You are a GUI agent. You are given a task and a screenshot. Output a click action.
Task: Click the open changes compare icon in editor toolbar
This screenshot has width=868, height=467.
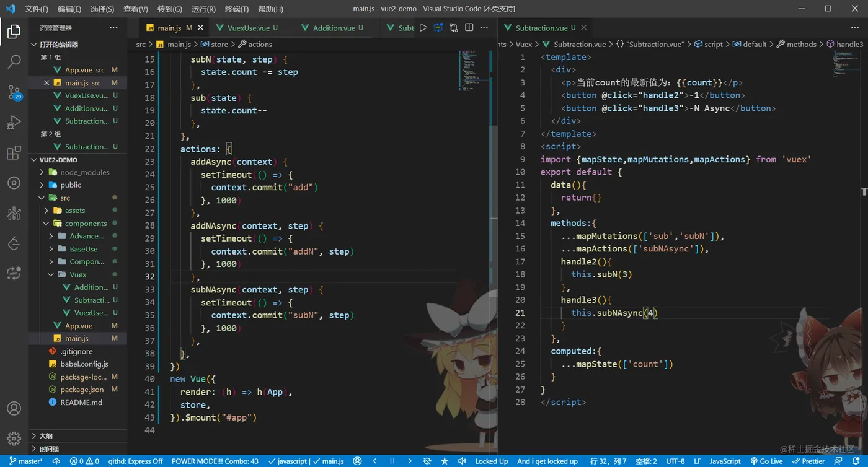454,27
